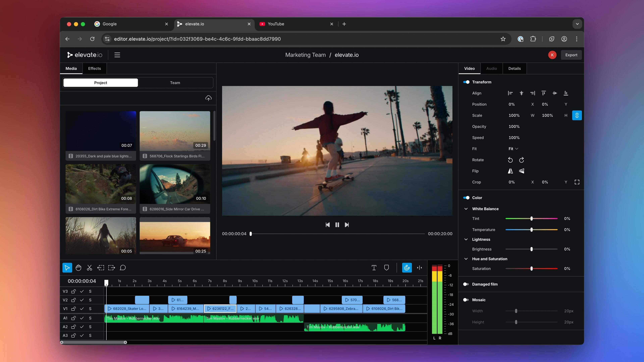The image size is (644, 362).
Task: Open the Fit mode dropdown
Action: pos(513,149)
